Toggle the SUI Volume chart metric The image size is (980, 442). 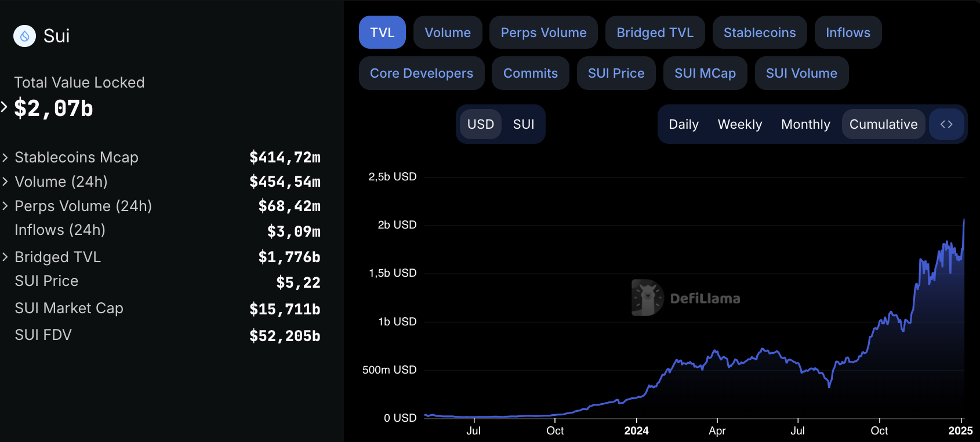801,73
